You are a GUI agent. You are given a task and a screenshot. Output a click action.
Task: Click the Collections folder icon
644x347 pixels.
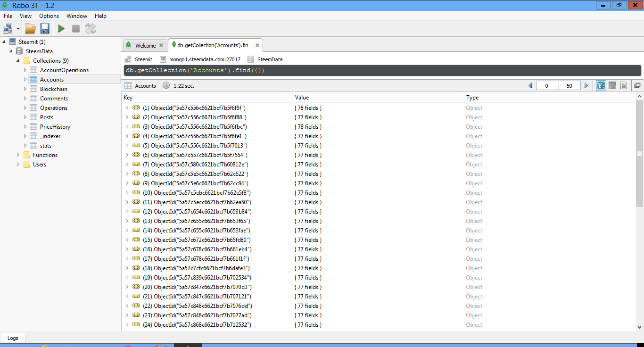[x=26, y=60]
